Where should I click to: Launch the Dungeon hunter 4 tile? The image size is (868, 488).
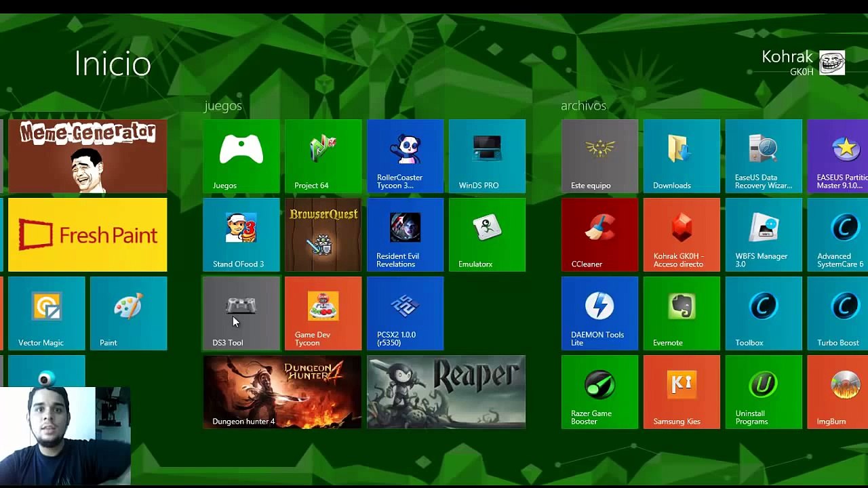pos(282,392)
